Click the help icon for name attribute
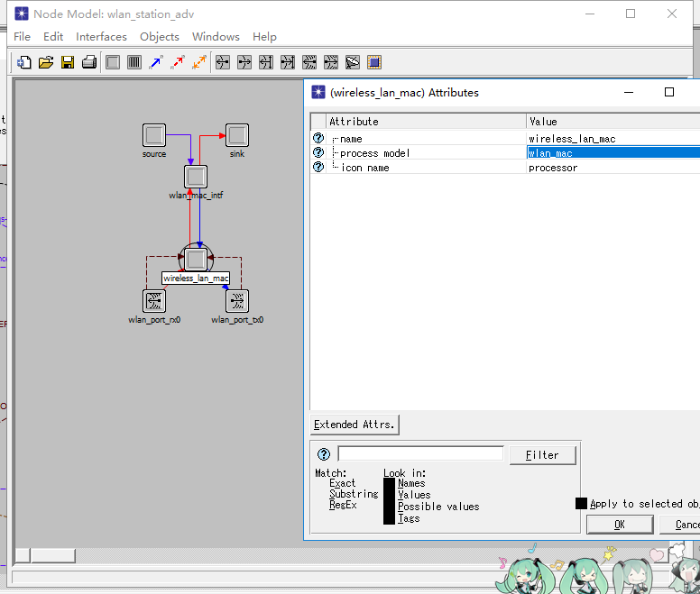The image size is (700, 594). coord(318,138)
